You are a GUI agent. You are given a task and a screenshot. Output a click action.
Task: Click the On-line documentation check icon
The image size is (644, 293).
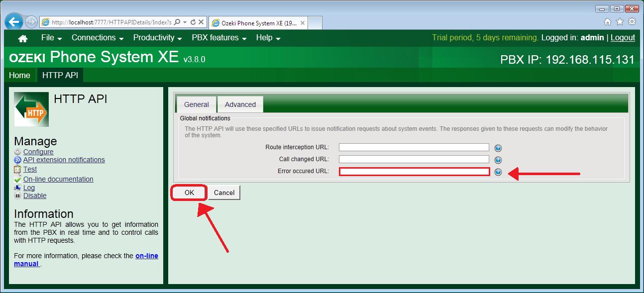click(x=18, y=179)
